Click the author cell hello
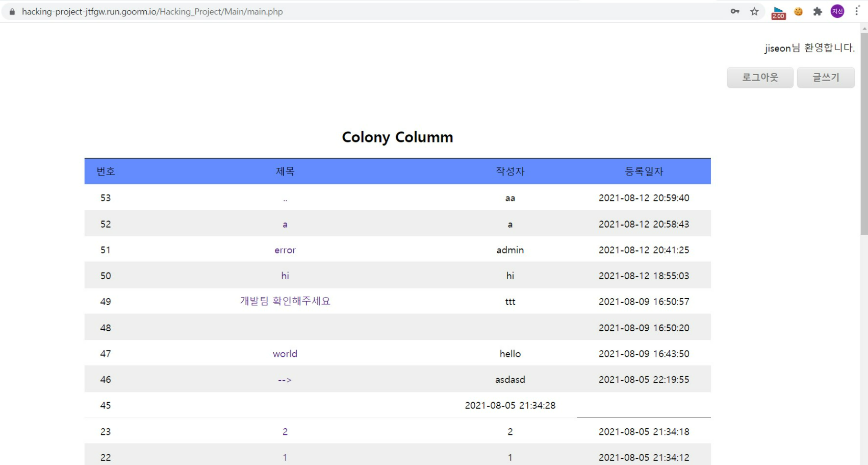Screen dimensions: 868x465 pyautogui.click(x=510, y=354)
